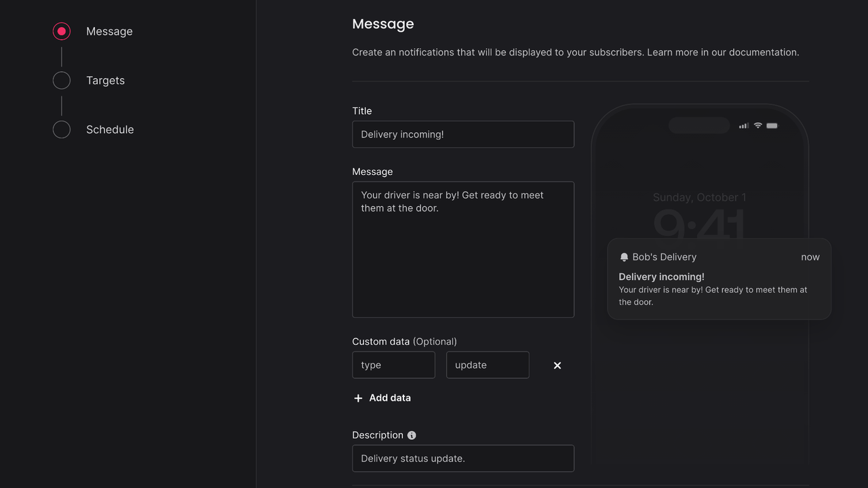Click the Add data button
868x488 pixels.
click(382, 398)
